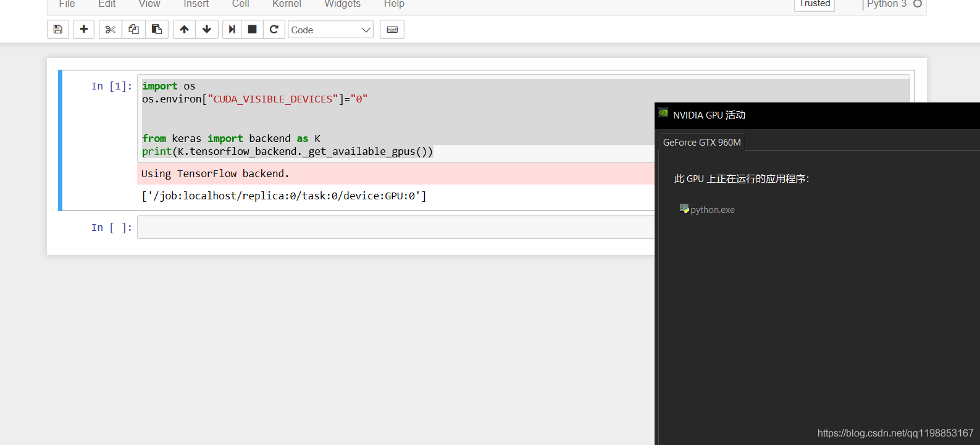Click the 'Using TensorFlow backend.' output
The height and width of the screenshot is (445, 980).
215,174
